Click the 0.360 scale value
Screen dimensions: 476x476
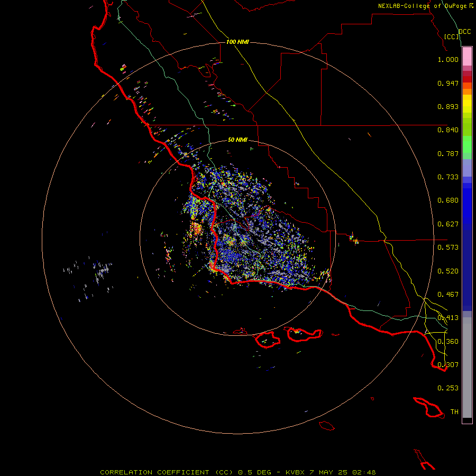pyautogui.click(x=448, y=342)
